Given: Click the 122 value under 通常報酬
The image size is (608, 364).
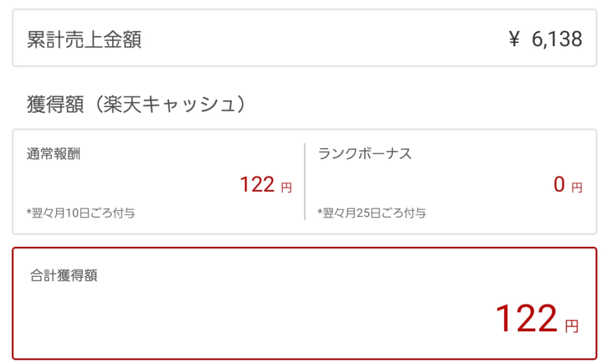Looking at the screenshot, I should tap(256, 185).
